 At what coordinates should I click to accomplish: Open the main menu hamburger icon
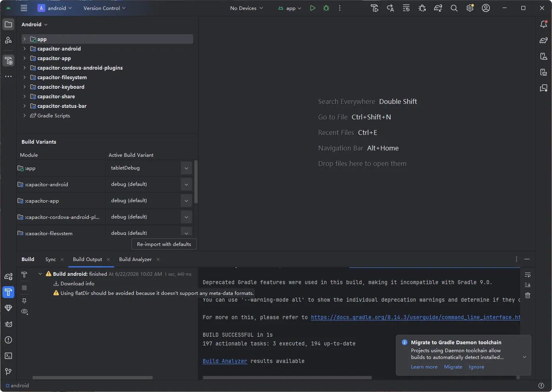tap(24, 8)
